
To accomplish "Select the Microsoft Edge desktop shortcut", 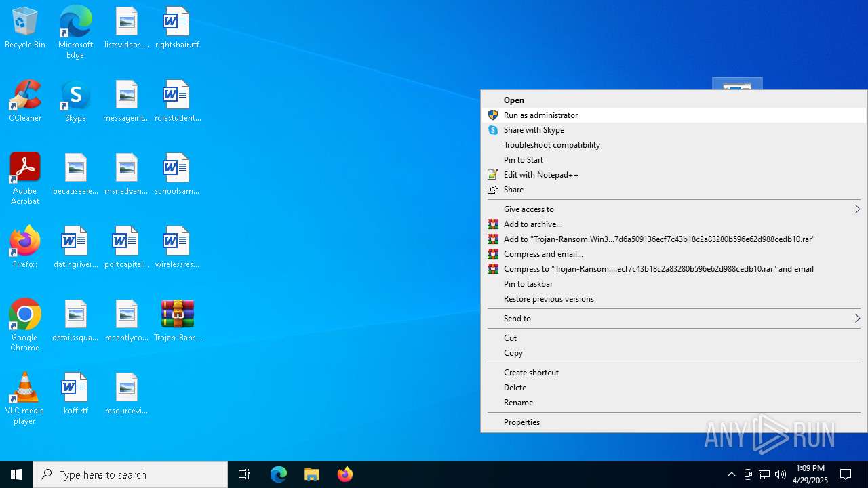I will [x=75, y=33].
